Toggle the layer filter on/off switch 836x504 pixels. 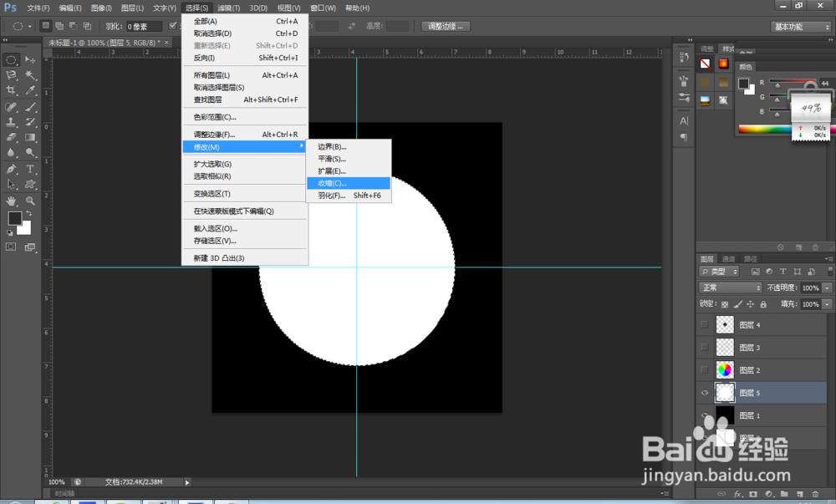(x=830, y=271)
